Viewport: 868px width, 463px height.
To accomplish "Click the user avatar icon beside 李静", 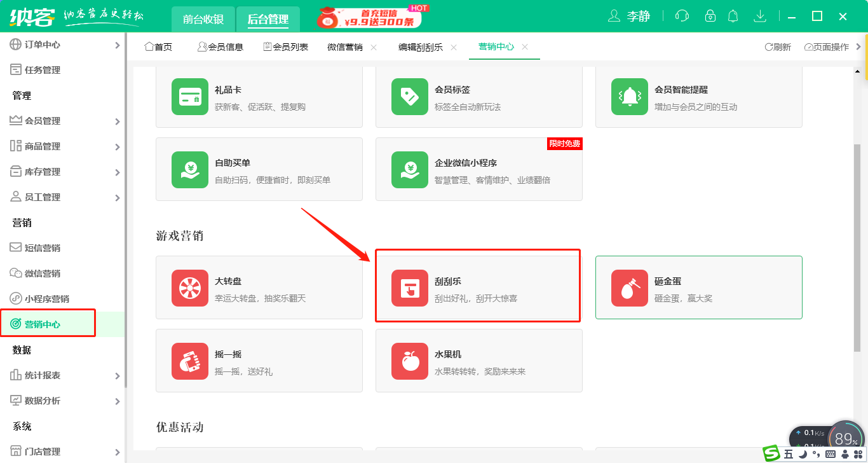I will [614, 16].
